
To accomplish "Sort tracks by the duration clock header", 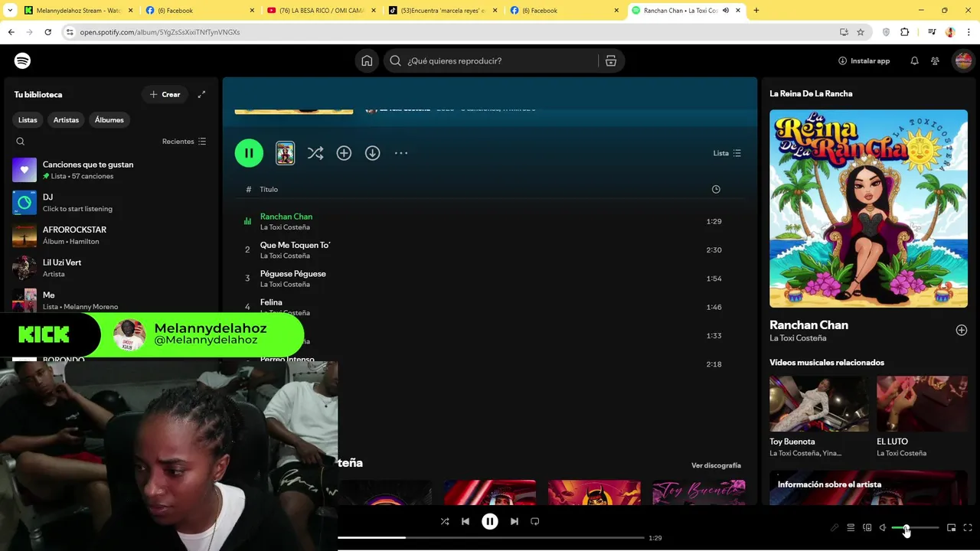I will [x=716, y=189].
